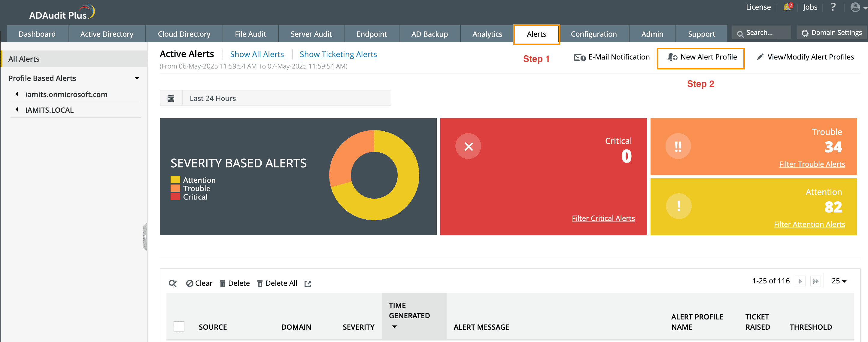Expand the iamits.onmicrosoft.com domain node
Screen dimensions: 868x342
tap(17, 94)
